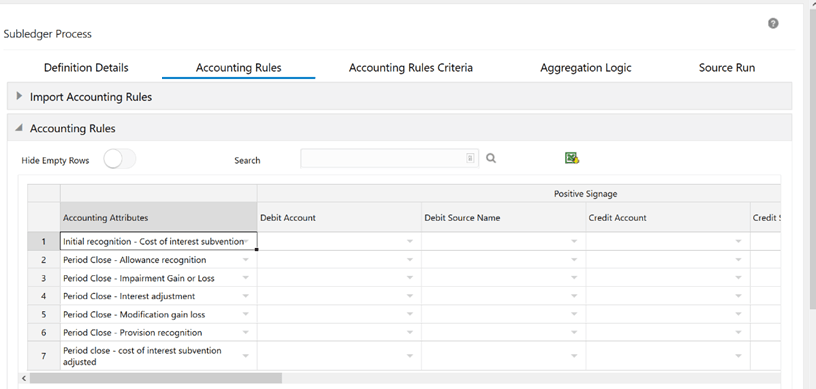
Task: Click the horizontal scrollbar thumb of the grid
Action: pos(156,378)
